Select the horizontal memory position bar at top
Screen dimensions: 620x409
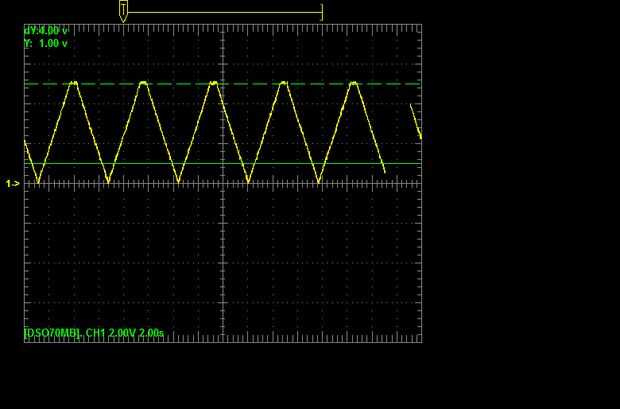click(x=225, y=12)
